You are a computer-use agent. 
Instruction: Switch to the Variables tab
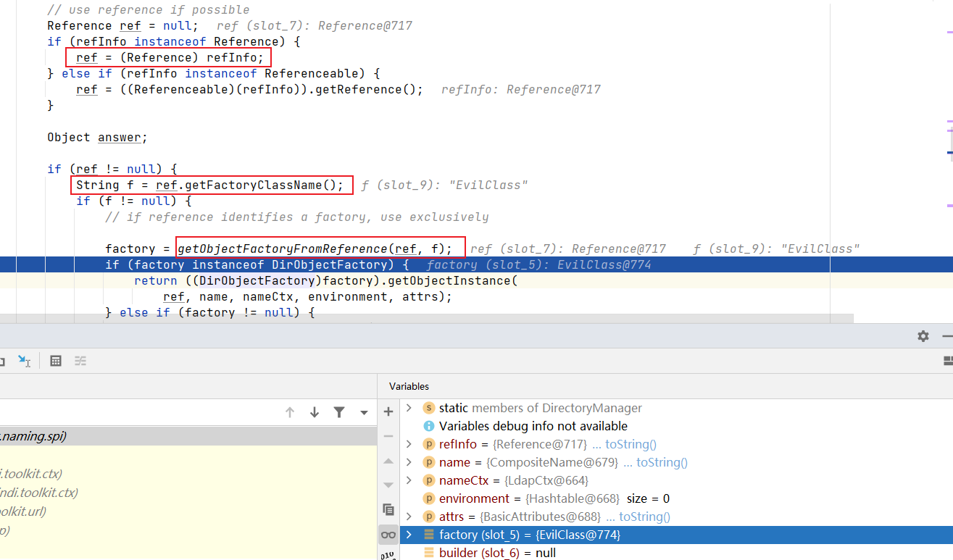pos(409,386)
